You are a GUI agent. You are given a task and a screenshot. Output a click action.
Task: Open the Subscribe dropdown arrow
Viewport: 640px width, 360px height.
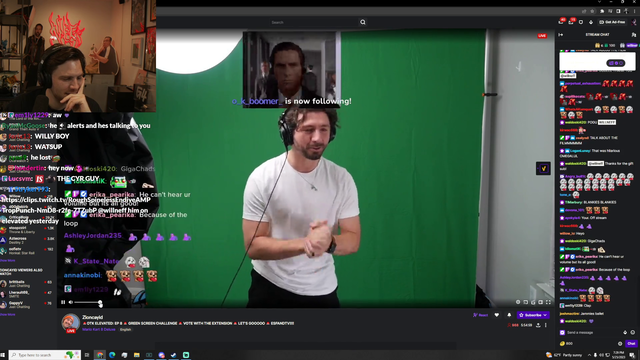[x=545, y=315]
